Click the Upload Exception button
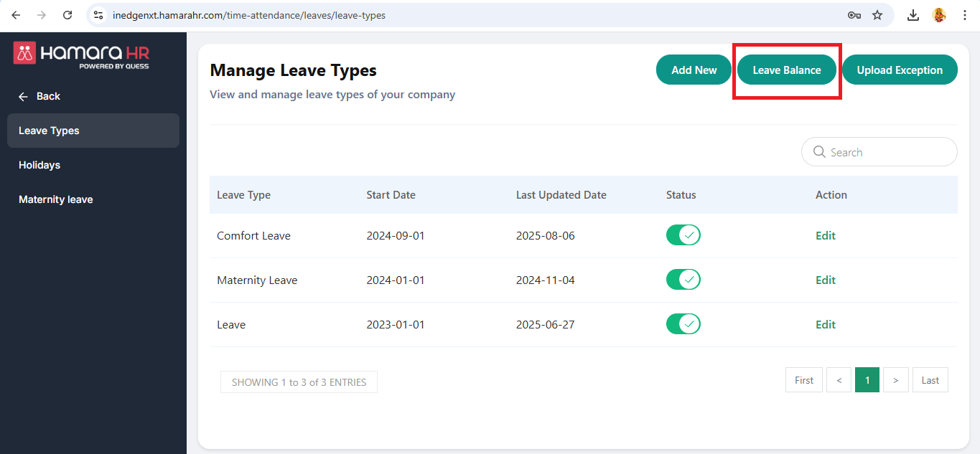980x454 pixels. 900,70
